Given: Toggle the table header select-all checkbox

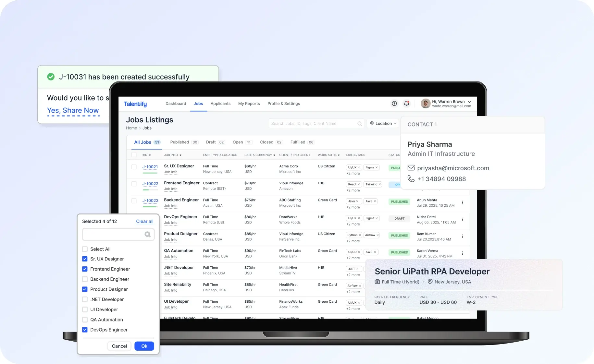Looking at the screenshot, I should tap(134, 155).
